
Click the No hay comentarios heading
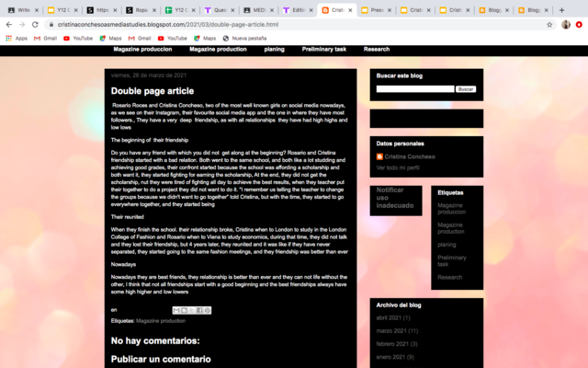155,341
